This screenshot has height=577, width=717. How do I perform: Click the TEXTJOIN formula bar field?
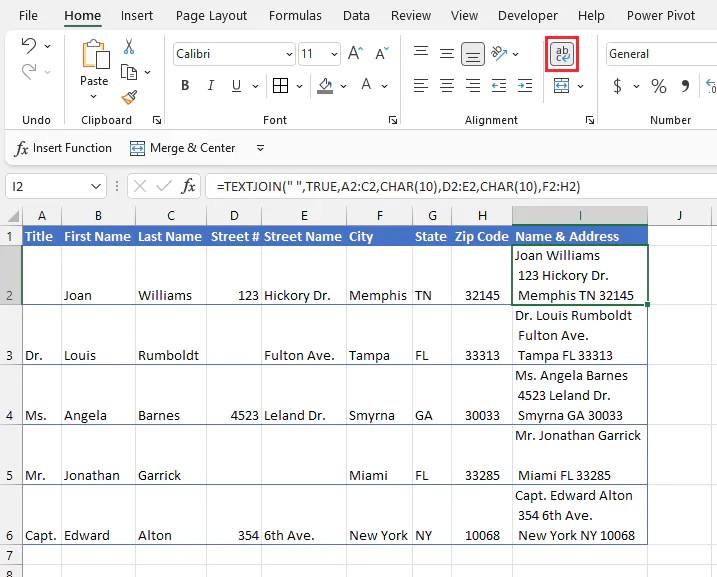point(461,187)
